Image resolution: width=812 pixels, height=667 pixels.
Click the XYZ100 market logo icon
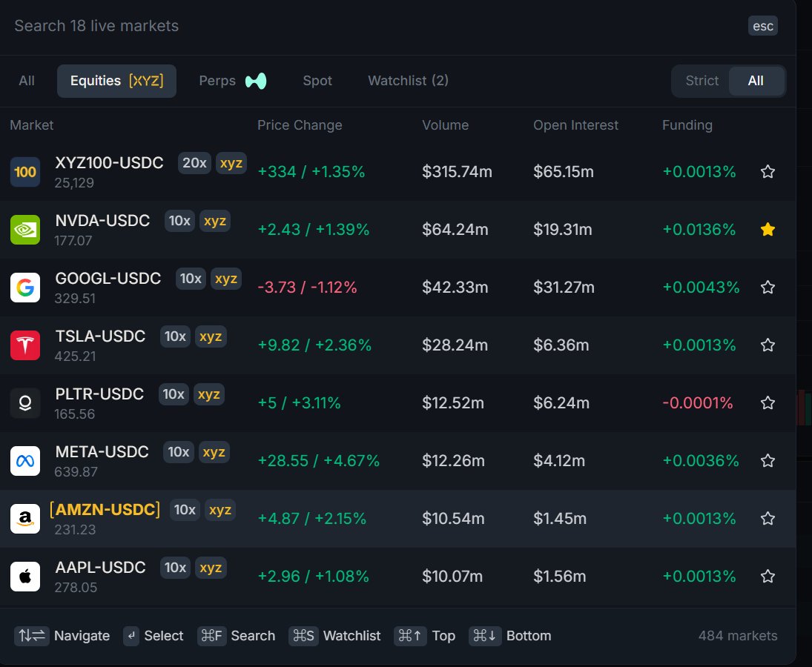pos(25,172)
